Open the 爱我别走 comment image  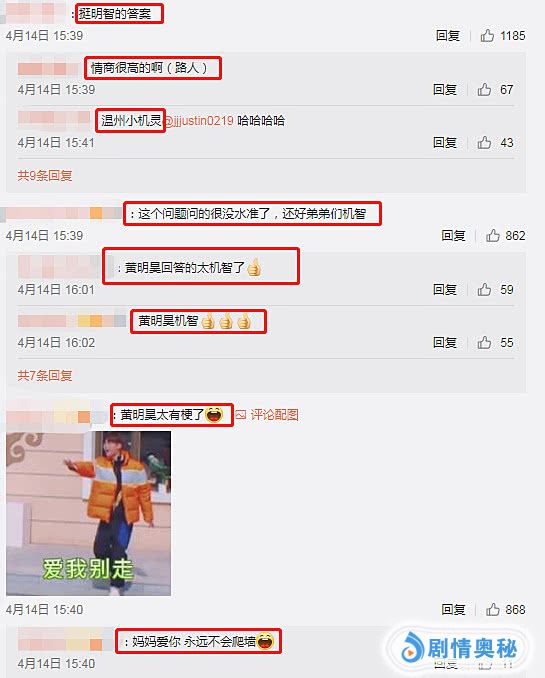89,513
